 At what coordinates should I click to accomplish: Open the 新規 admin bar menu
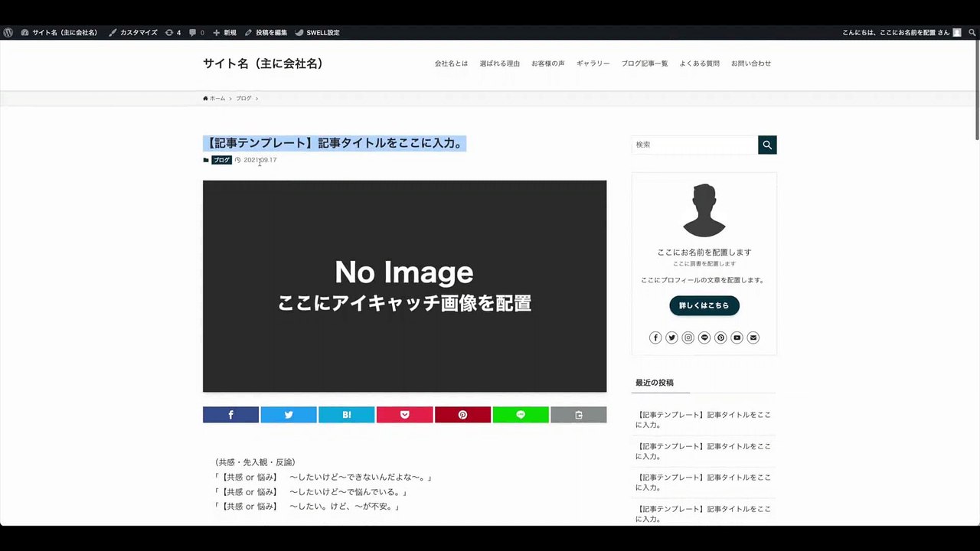click(224, 33)
